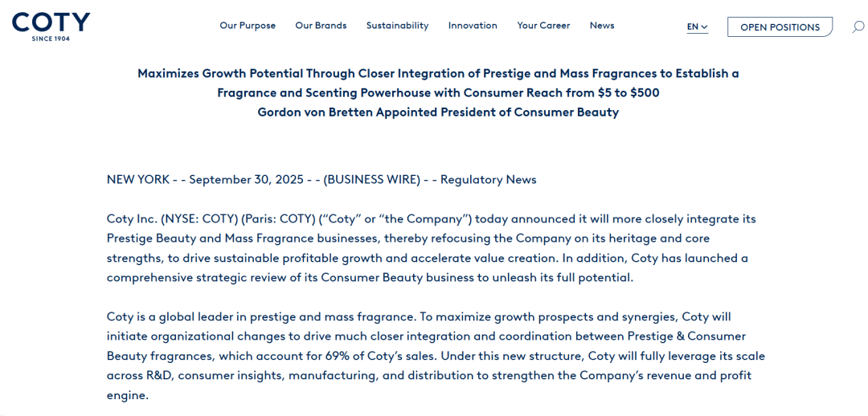Viewport: 868px width, 416px height.
Task: Open the Our Purpose menu item
Action: (x=248, y=26)
